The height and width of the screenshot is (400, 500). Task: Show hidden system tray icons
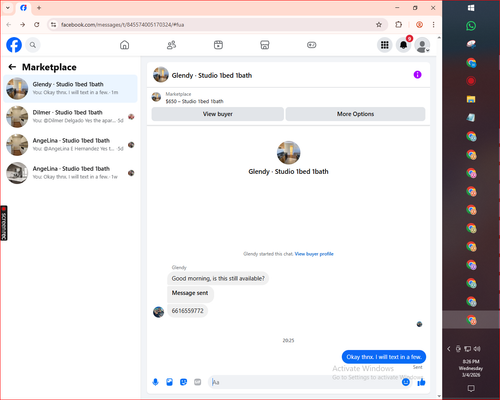(x=449, y=349)
